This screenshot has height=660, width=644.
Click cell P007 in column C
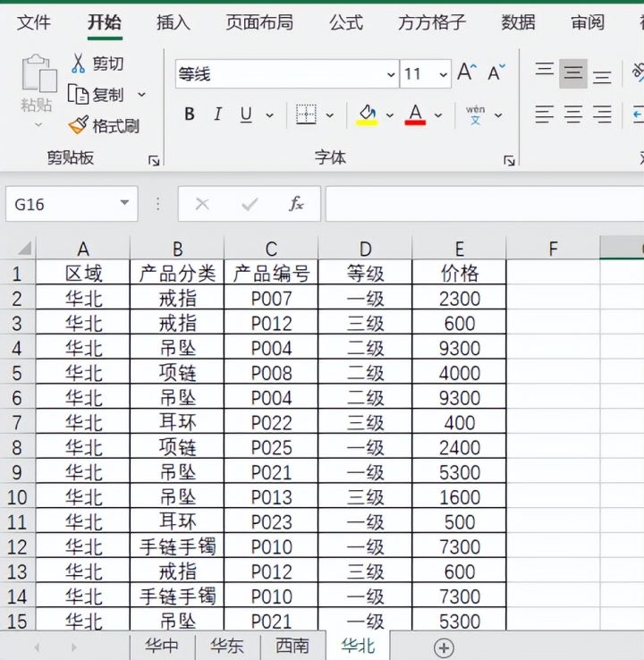272,299
